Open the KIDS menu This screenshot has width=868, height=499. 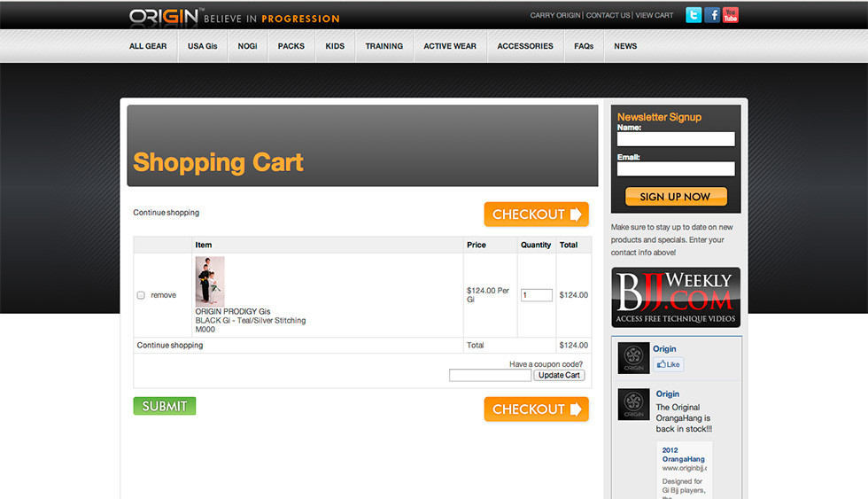point(335,46)
